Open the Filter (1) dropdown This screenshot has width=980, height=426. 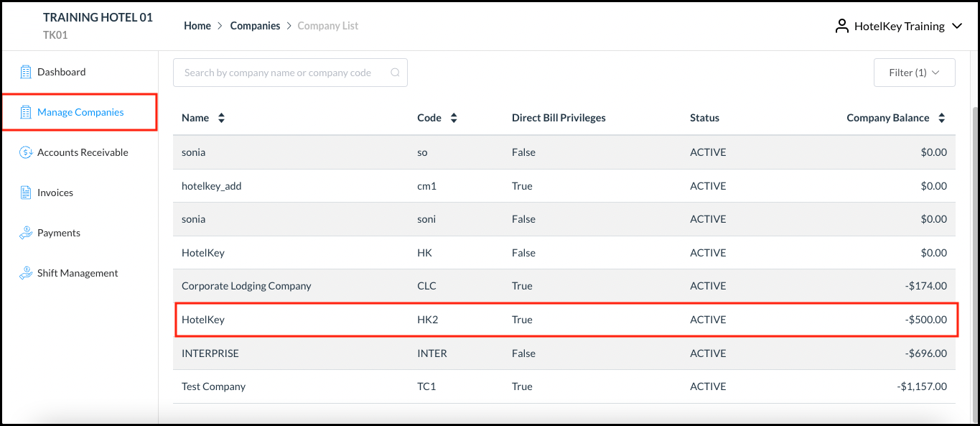coord(914,73)
